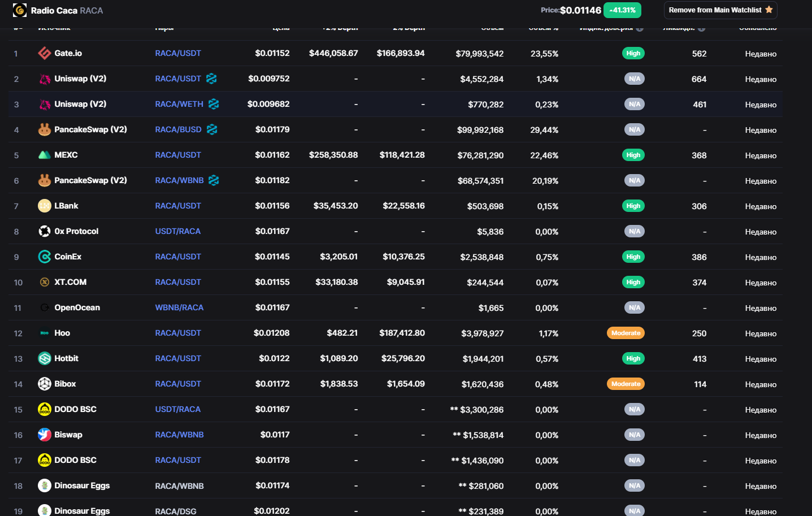
Task: Click the Bibox exchange logo
Action: pos(45,384)
